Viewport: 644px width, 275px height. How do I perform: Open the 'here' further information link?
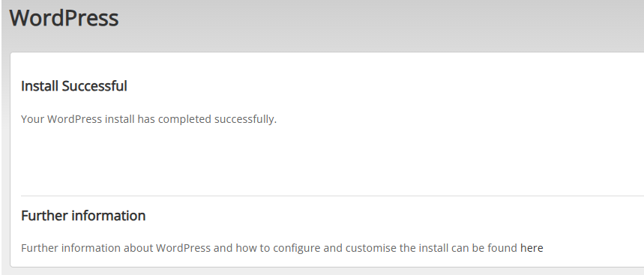tap(532, 248)
